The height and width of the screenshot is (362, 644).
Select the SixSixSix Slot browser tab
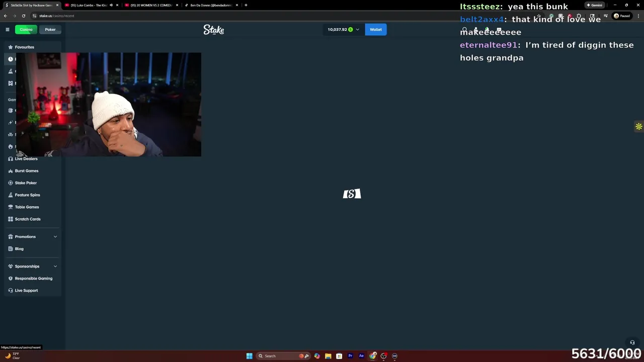pyautogui.click(x=31, y=5)
